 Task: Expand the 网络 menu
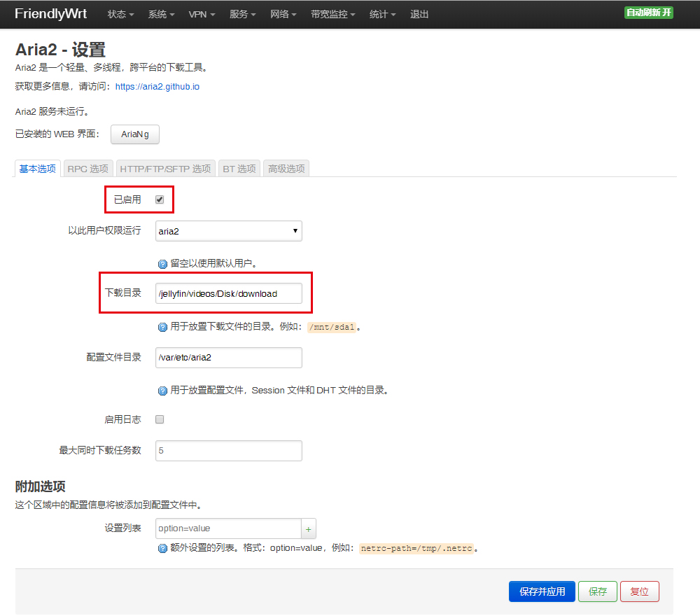(x=283, y=14)
